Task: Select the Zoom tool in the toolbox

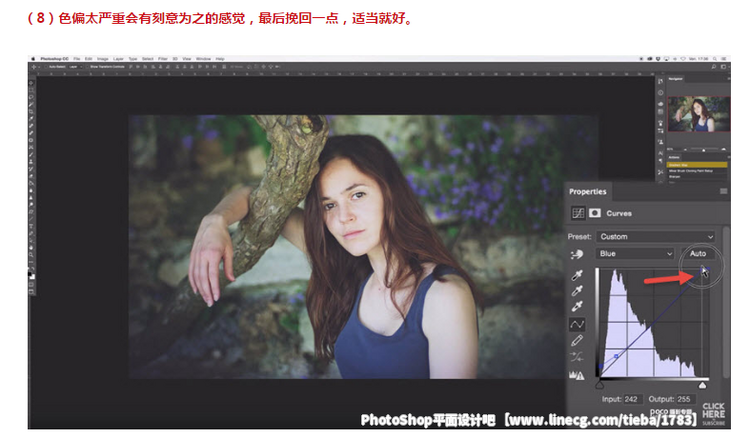Action: tap(32, 255)
